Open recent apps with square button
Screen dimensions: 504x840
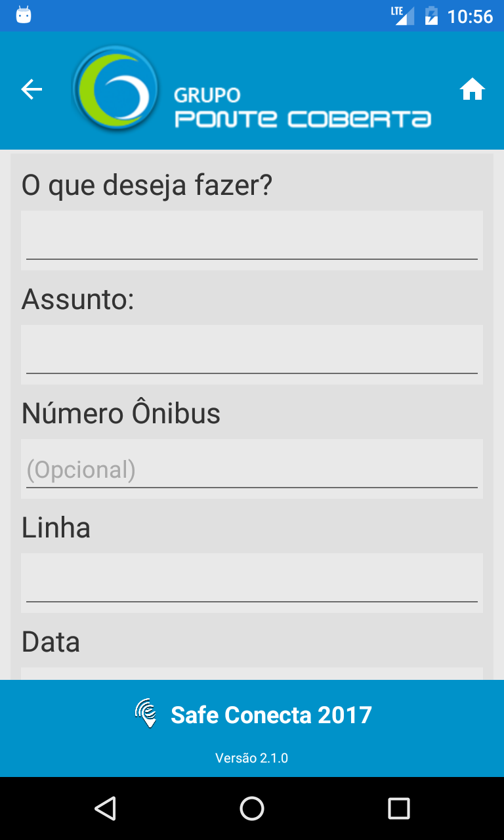tap(399, 808)
